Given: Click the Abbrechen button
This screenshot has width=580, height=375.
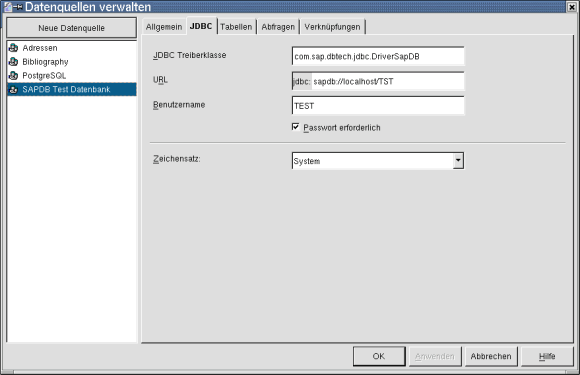Looking at the screenshot, I should 491,356.
